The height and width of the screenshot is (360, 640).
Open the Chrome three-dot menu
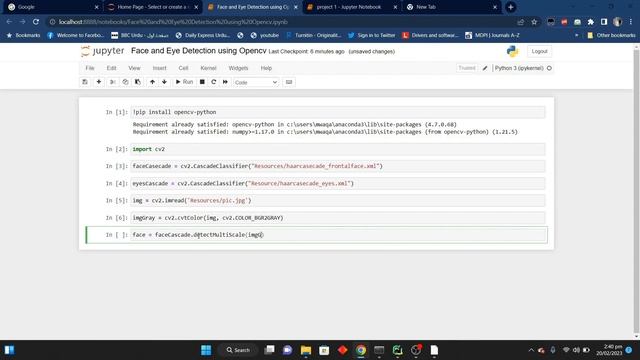631,22
